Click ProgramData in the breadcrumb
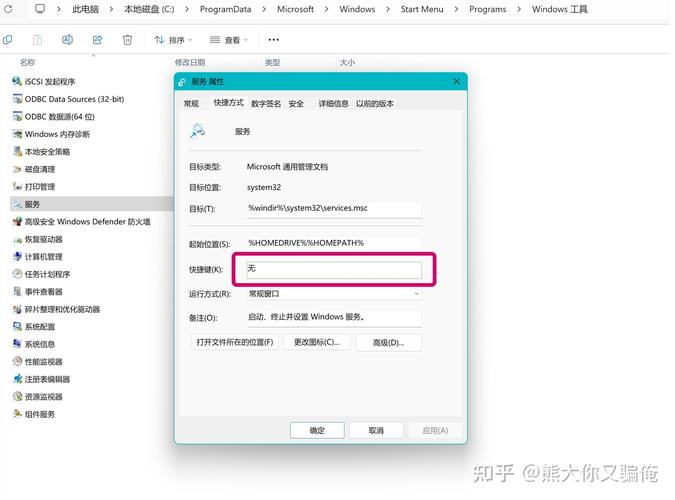675x500 pixels. point(225,9)
